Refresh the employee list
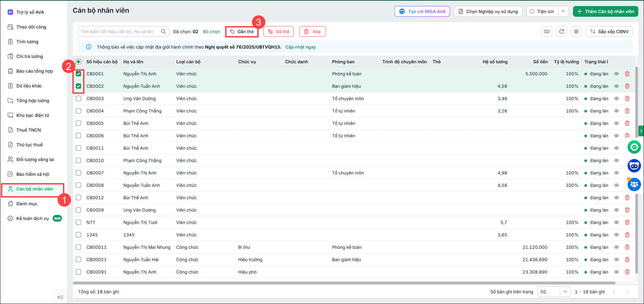The image size is (644, 304). 562,31
